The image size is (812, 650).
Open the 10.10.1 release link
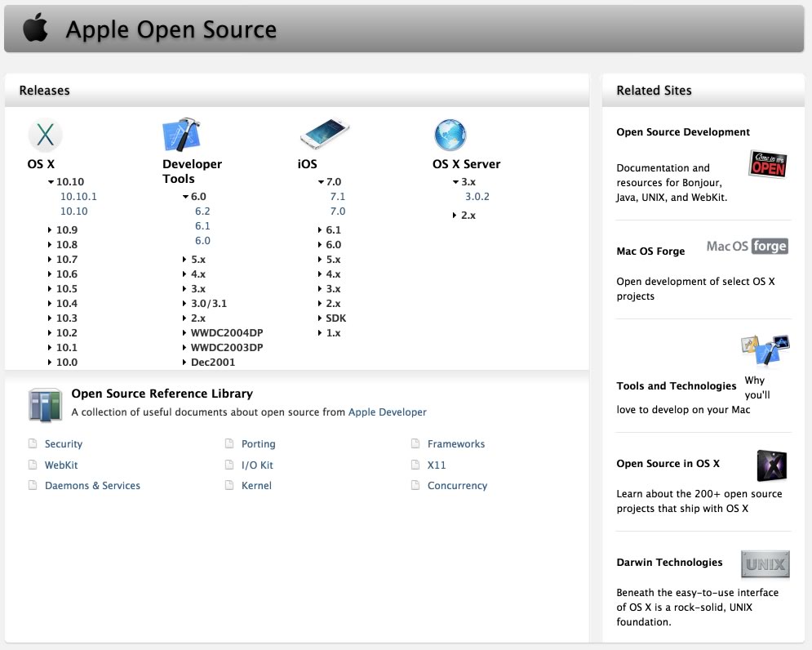[78, 197]
